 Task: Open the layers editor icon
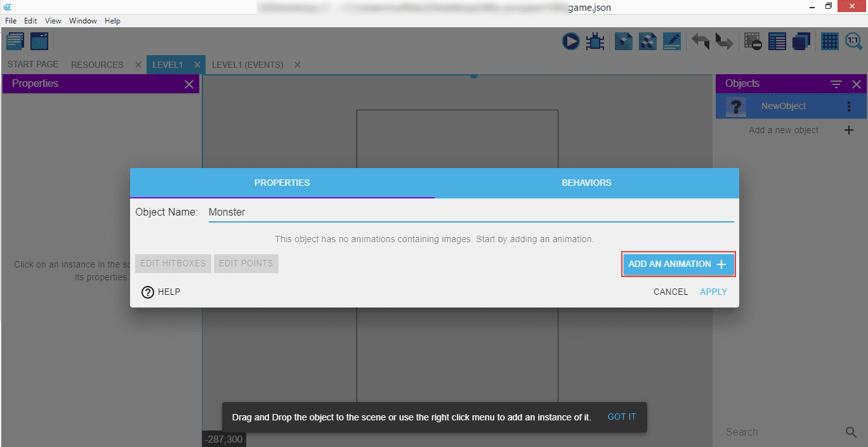coord(801,42)
